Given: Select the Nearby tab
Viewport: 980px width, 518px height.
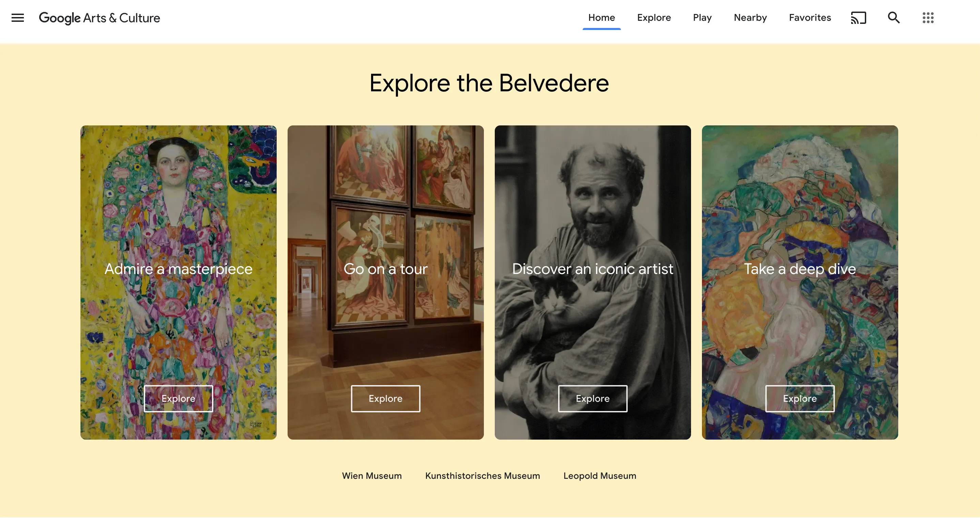Looking at the screenshot, I should (750, 17).
